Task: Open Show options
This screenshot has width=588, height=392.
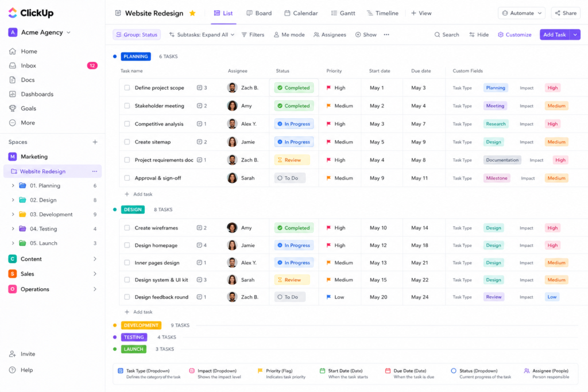Action: coord(366,34)
